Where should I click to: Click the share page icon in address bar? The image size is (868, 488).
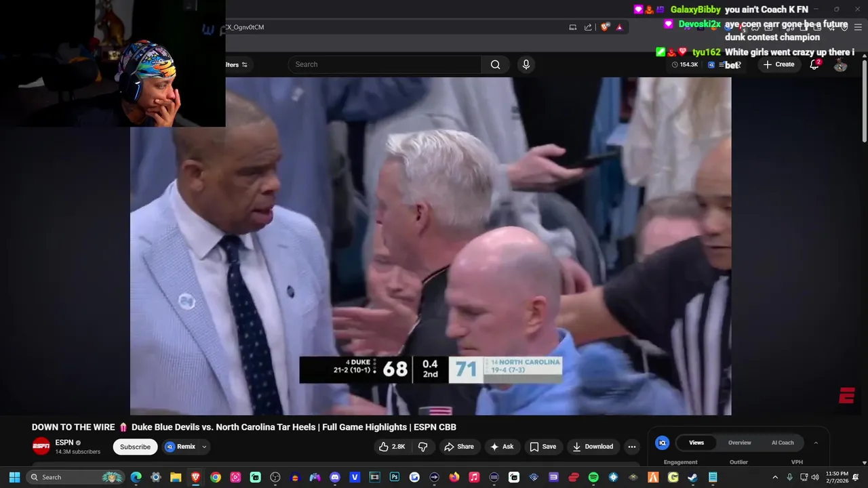pos(588,27)
